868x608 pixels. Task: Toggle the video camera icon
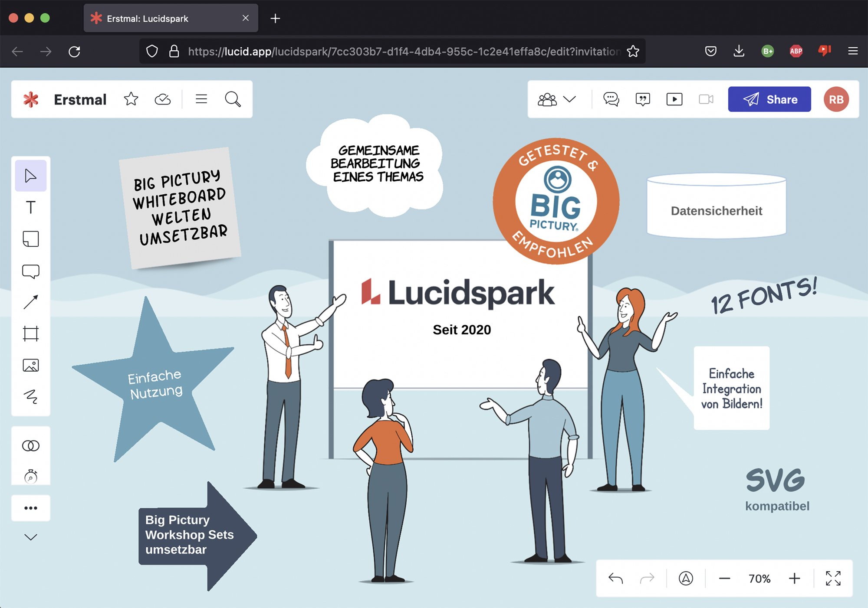pos(706,99)
